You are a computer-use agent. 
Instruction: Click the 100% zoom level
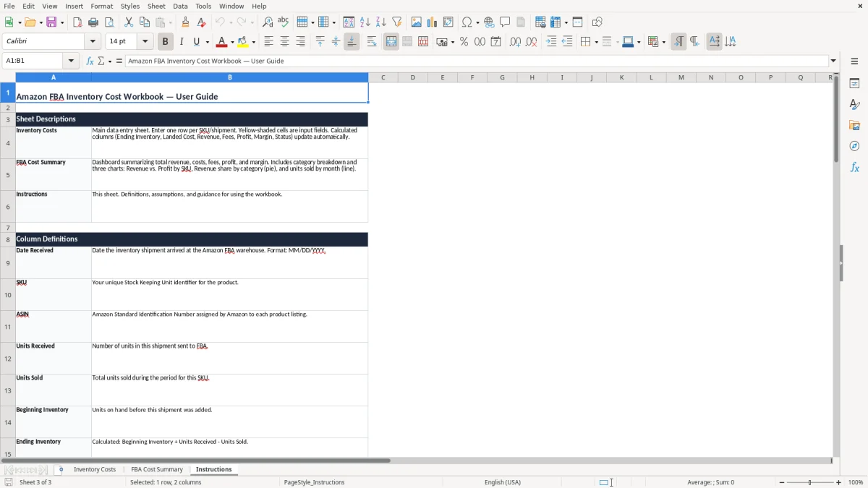pyautogui.click(x=856, y=482)
